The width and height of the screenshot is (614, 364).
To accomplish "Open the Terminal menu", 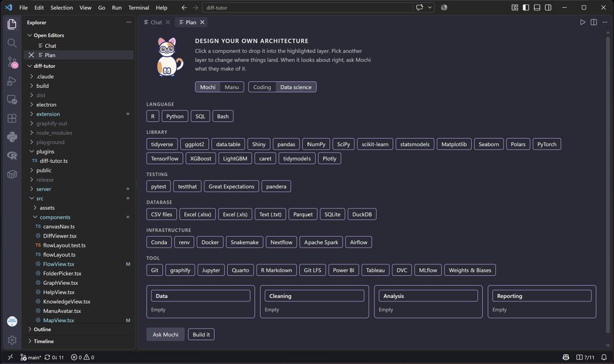I will tap(139, 7).
